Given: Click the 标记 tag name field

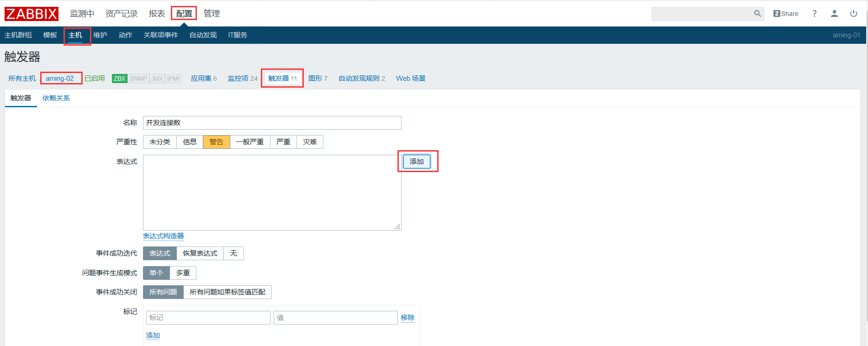Looking at the screenshot, I should [x=208, y=318].
